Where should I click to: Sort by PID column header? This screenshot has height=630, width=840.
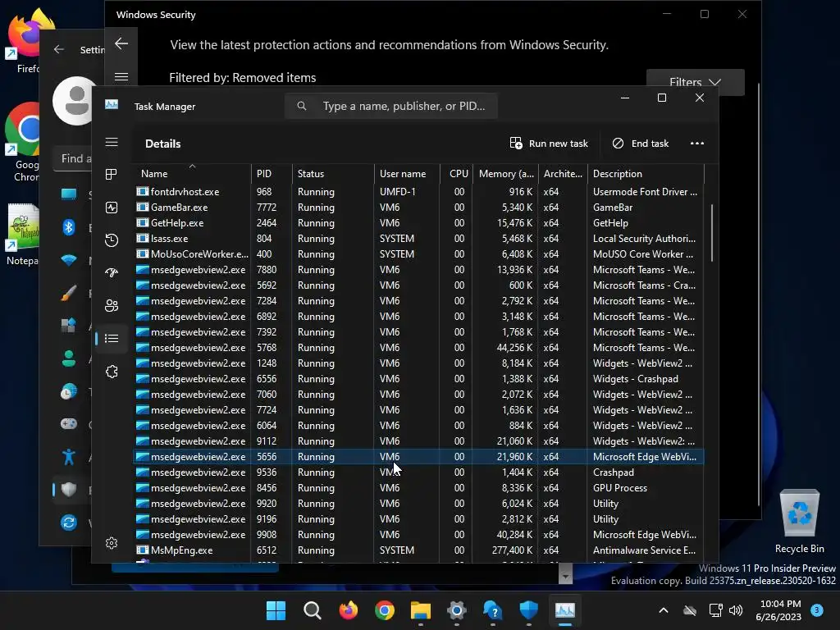(x=271, y=174)
